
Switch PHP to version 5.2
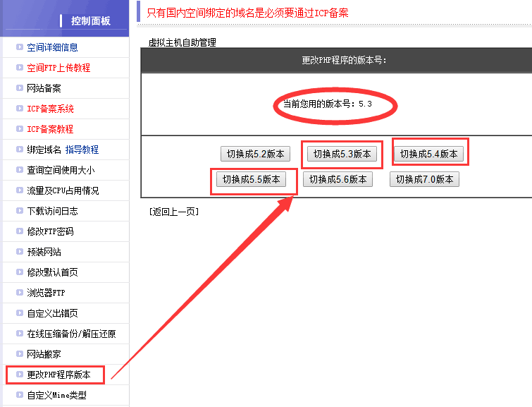[255, 154]
